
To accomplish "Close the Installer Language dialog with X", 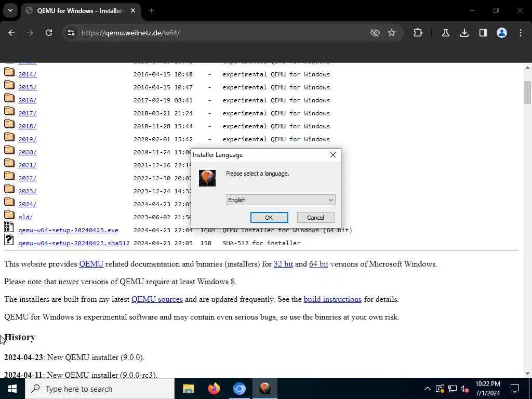I will [x=333, y=155].
